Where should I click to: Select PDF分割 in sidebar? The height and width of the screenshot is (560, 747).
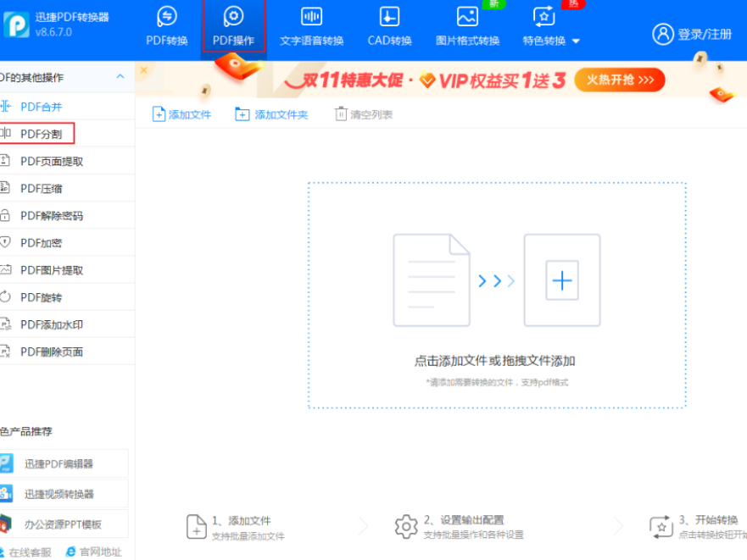tap(67, 134)
